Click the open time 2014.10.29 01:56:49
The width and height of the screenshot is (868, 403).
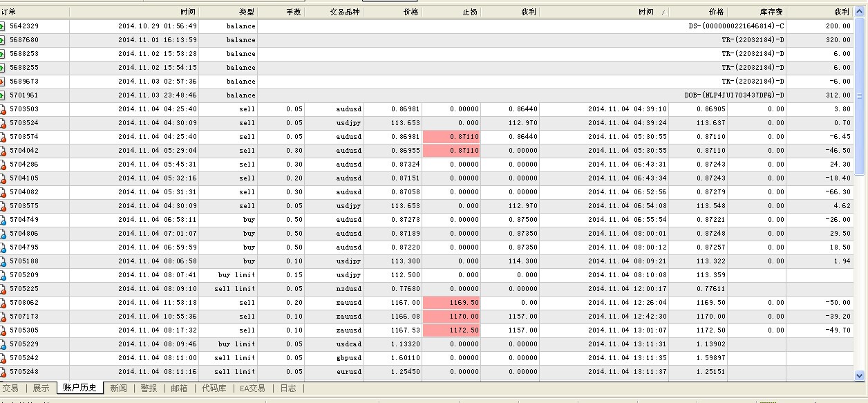point(158,26)
